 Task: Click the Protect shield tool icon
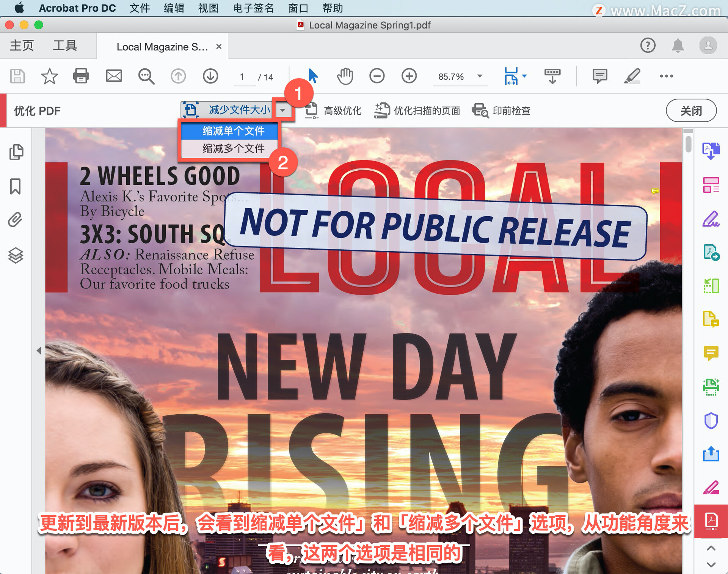click(x=711, y=420)
